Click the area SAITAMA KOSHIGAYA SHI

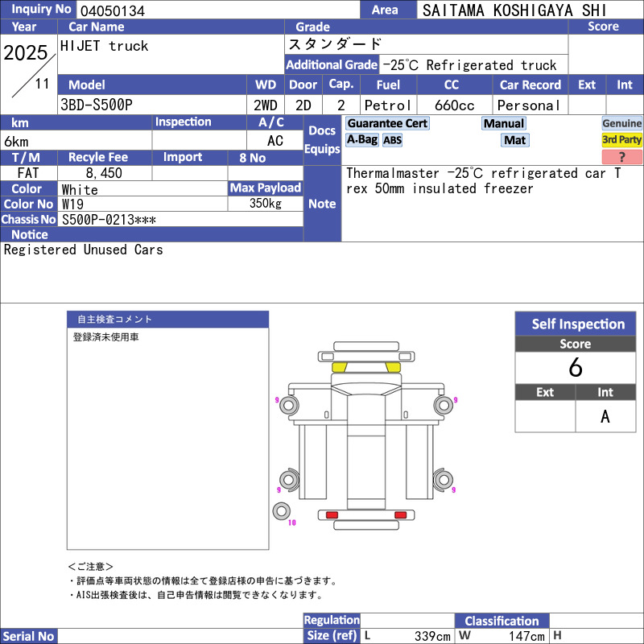click(x=514, y=10)
